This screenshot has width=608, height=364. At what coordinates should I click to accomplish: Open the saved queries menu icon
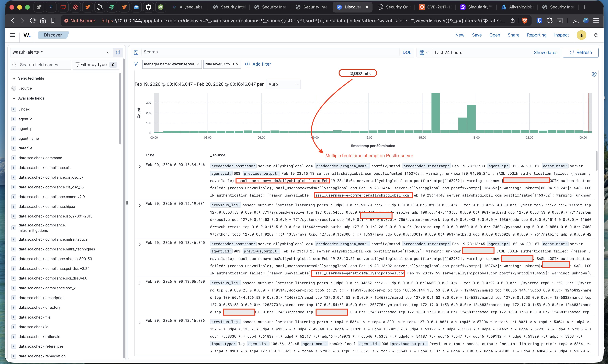point(136,52)
